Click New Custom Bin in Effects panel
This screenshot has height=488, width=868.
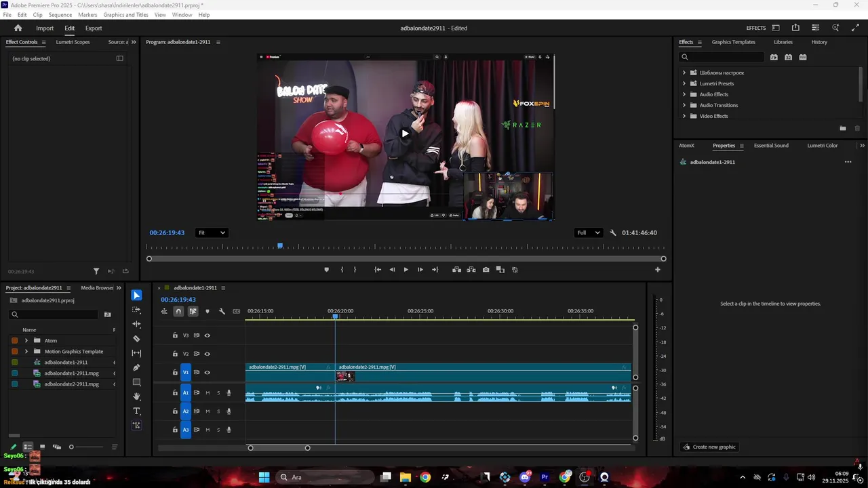tap(842, 128)
